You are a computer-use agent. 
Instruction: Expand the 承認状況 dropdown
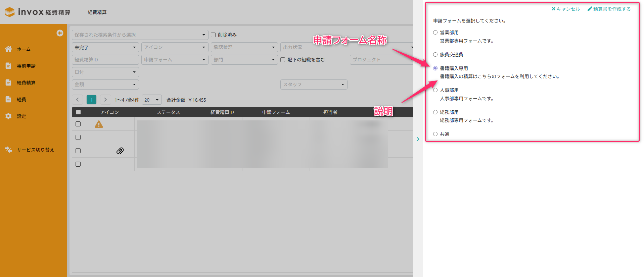pos(244,47)
